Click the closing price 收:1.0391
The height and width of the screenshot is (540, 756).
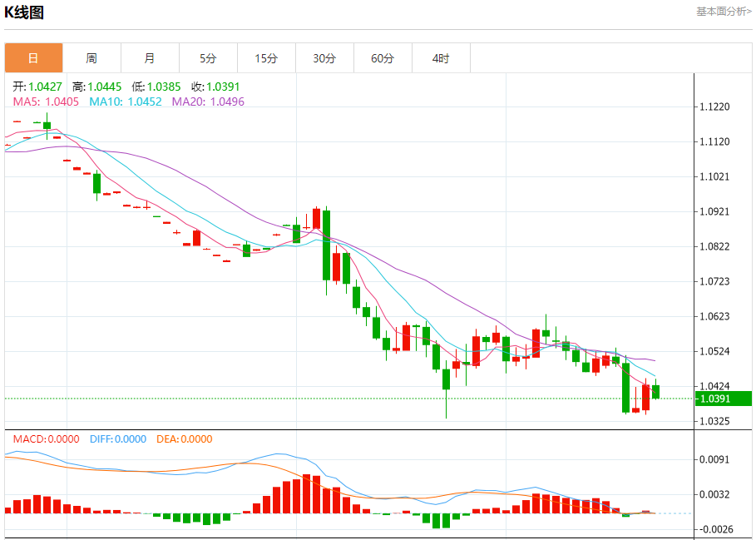click(x=215, y=87)
